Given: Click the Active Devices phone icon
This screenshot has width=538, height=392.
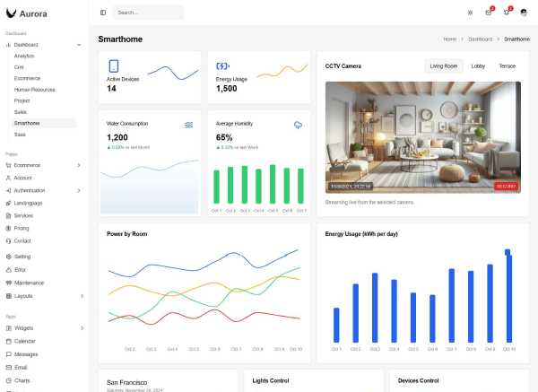Looking at the screenshot, I should [x=114, y=66].
